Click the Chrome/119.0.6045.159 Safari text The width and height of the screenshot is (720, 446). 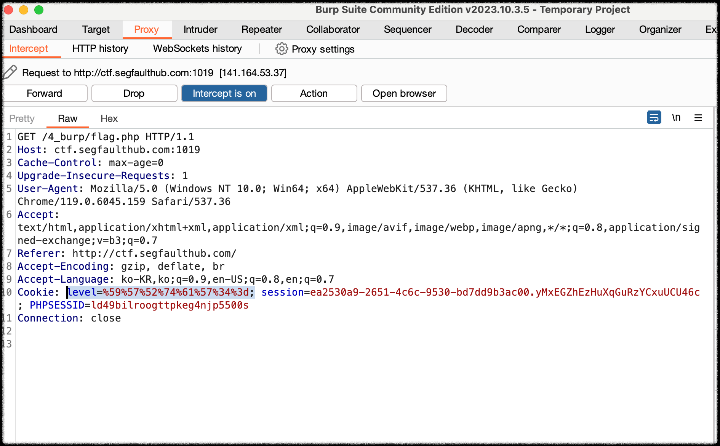click(124, 202)
